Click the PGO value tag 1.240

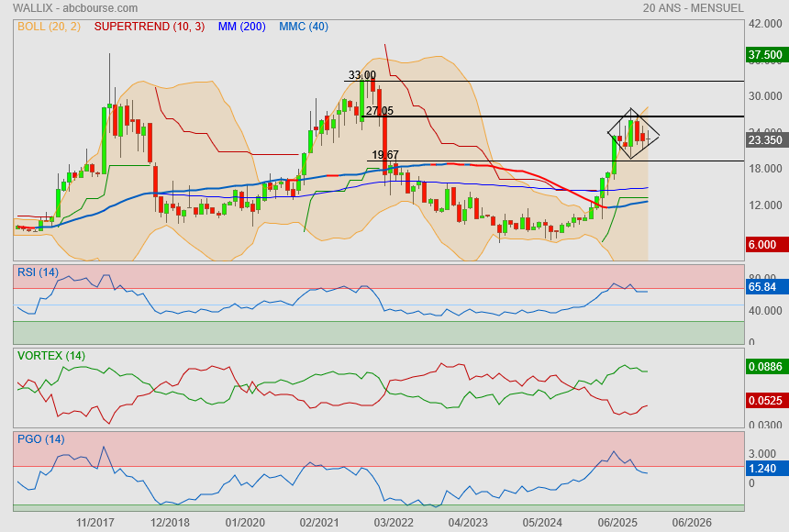click(x=762, y=468)
